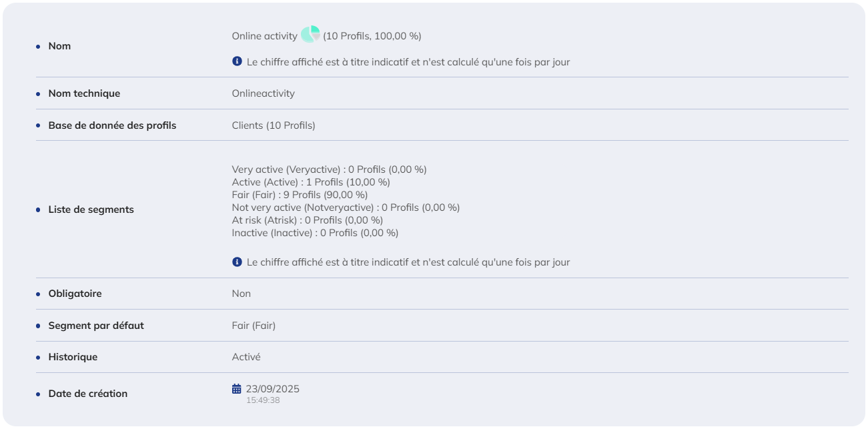Click the Online activity segmentation name
Viewport: 868px width, 429px height.
point(265,36)
